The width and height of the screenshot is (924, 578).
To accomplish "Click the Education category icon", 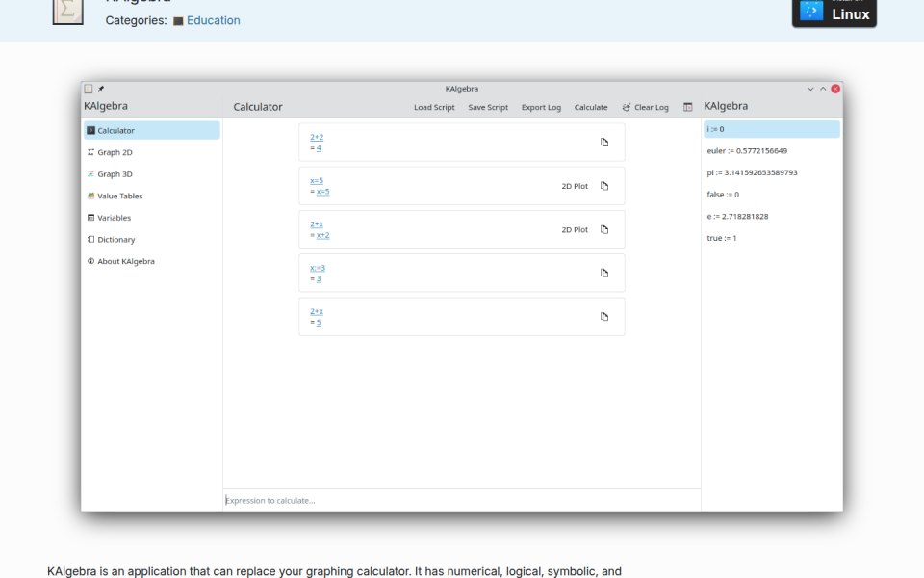I will coord(178,21).
